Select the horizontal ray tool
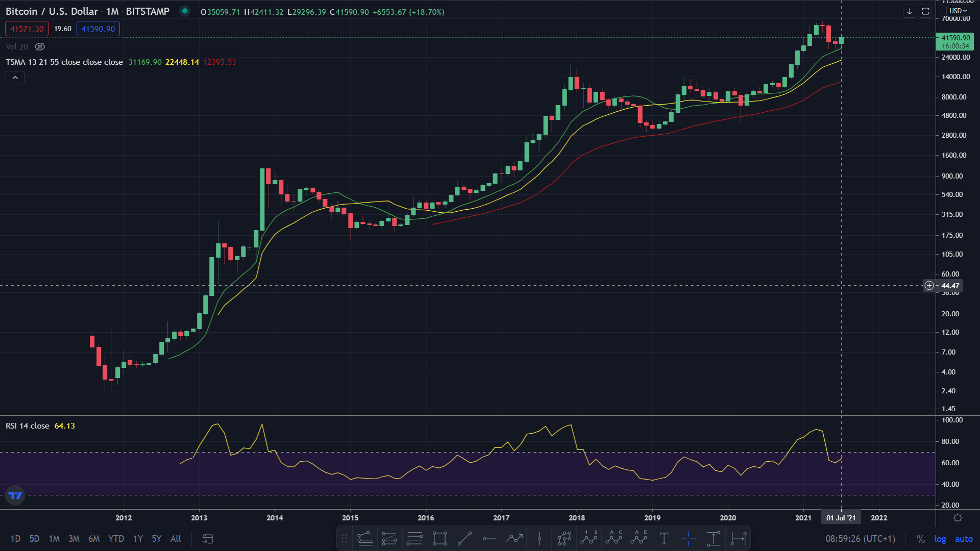The width and height of the screenshot is (980, 551). (489, 539)
